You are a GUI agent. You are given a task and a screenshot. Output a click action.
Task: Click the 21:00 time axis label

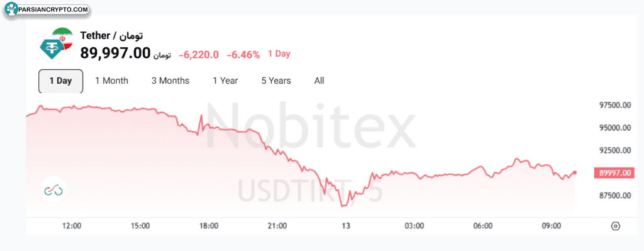point(277,226)
